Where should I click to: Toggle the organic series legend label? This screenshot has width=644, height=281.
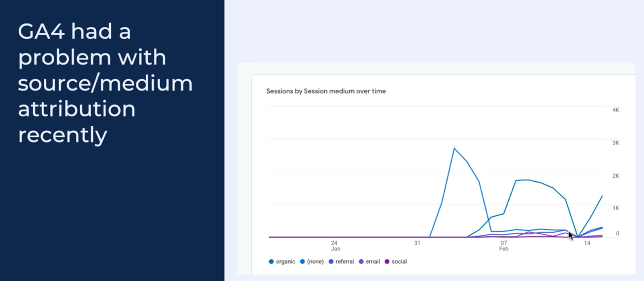[285, 262]
